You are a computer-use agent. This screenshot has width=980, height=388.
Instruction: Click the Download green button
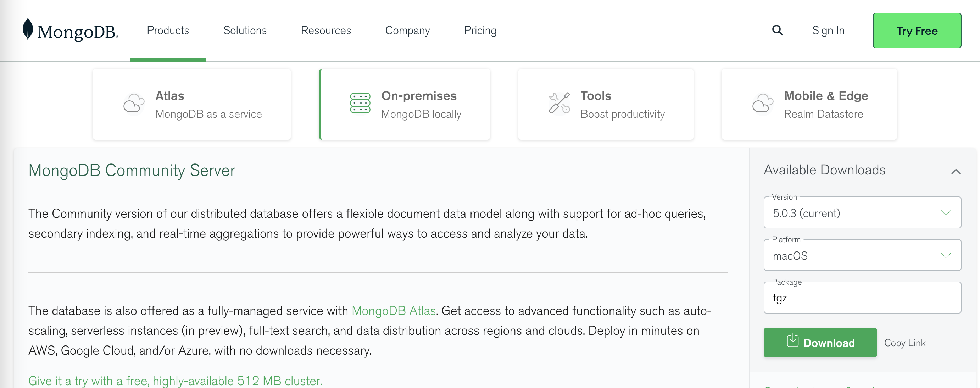pyautogui.click(x=819, y=342)
